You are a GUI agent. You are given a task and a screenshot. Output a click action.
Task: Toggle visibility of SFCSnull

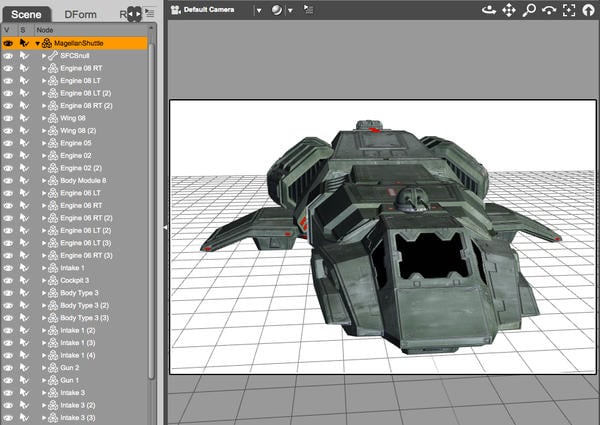[x=8, y=56]
